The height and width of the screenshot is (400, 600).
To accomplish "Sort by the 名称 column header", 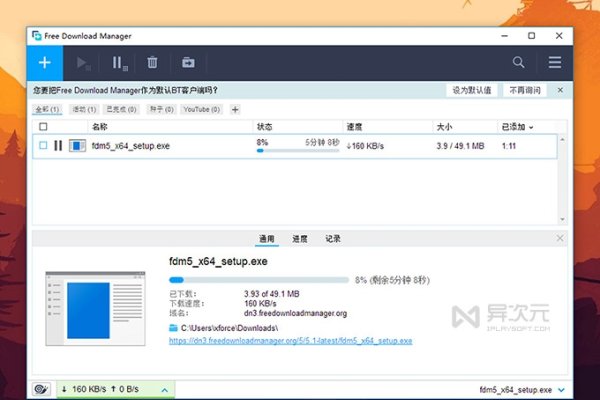I will (x=99, y=127).
